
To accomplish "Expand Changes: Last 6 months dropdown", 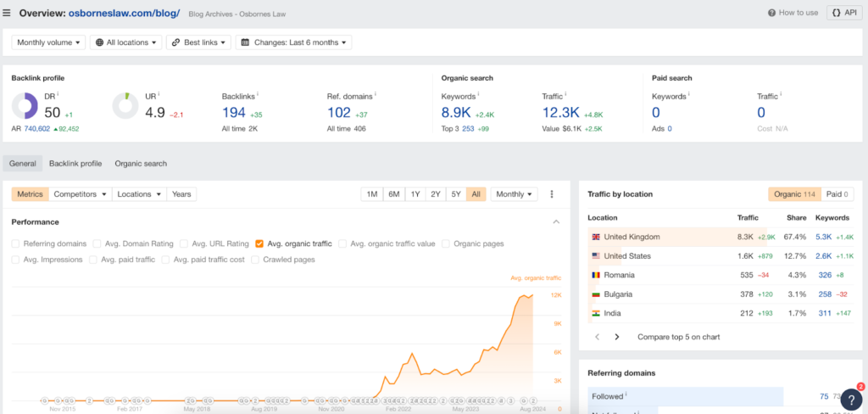I will click(x=293, y=42).
